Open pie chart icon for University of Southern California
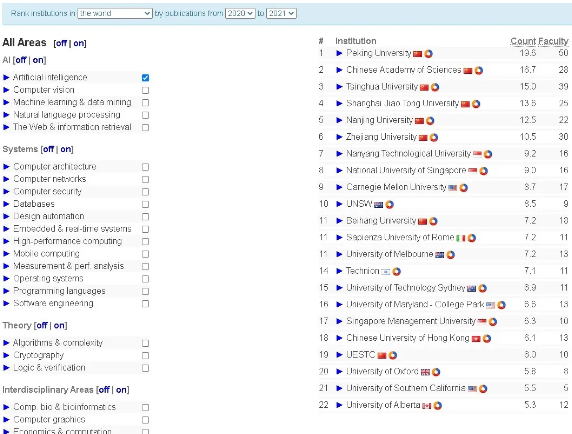572x434 pixels. pyautogui.click(x=483, y=389)
